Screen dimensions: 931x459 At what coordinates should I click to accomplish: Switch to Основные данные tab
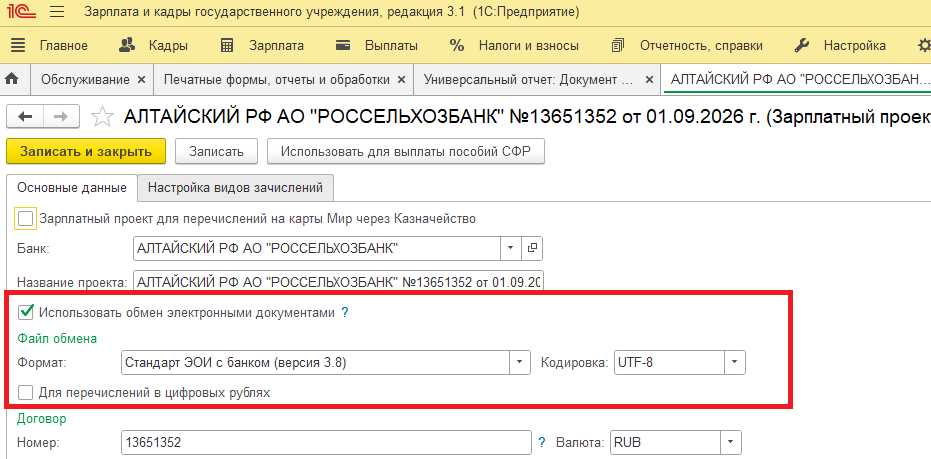(x=72, y=188)
